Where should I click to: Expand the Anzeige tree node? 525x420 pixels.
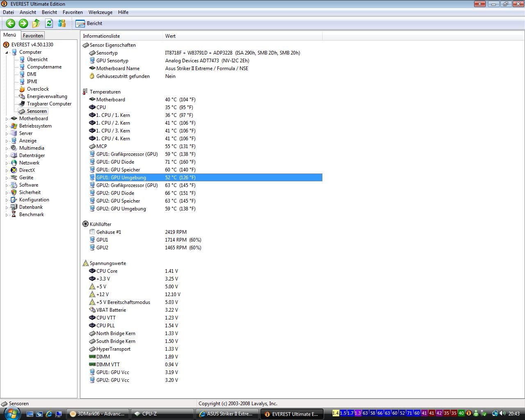7,141
